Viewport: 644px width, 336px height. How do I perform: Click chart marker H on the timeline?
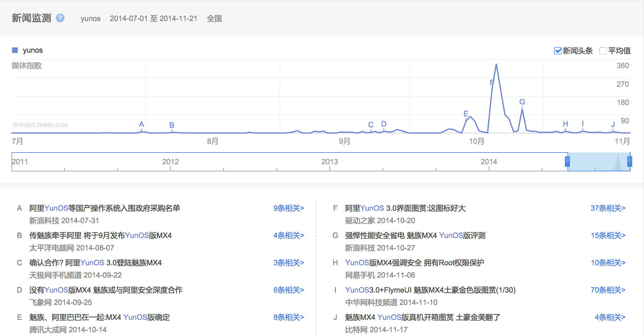tap(565, 124)
